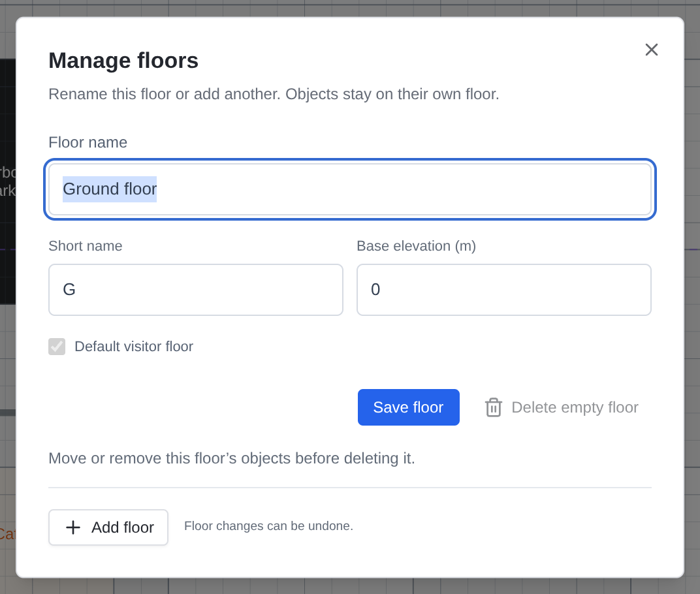Click the Manage floors heading
700x594 pixels.
tap(123, 60)
